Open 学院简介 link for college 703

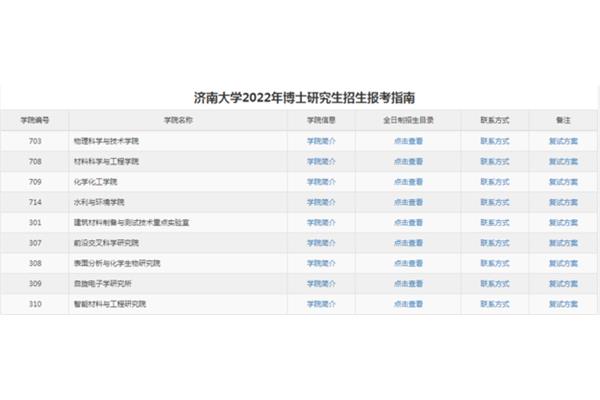321,141
